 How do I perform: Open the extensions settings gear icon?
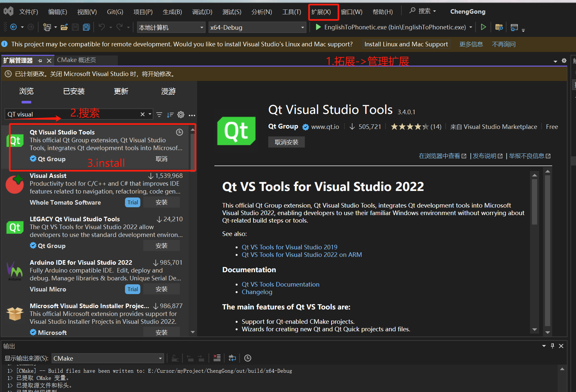click(181, 115)
